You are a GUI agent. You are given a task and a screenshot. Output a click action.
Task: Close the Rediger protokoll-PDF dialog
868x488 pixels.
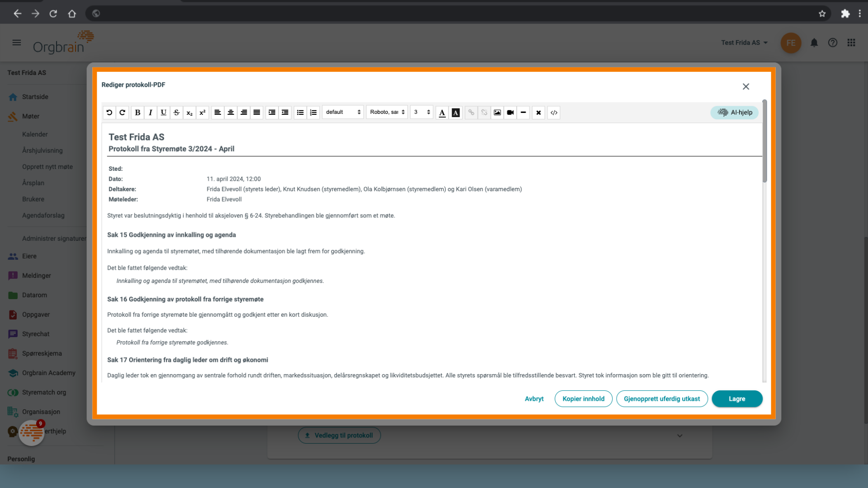pos(746,86)
